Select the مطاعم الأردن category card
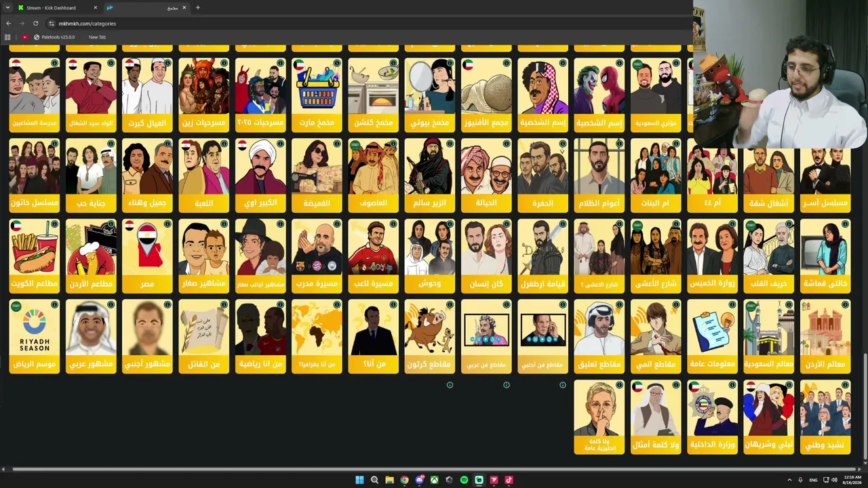Viewport: 868px width, 488px height. [91, 256]
